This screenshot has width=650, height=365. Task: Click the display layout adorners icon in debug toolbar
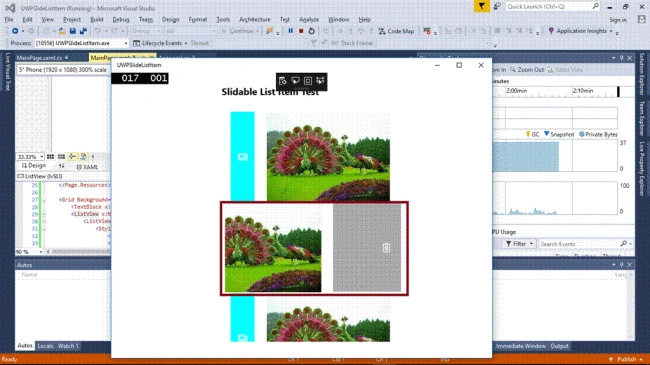[308, 81]
